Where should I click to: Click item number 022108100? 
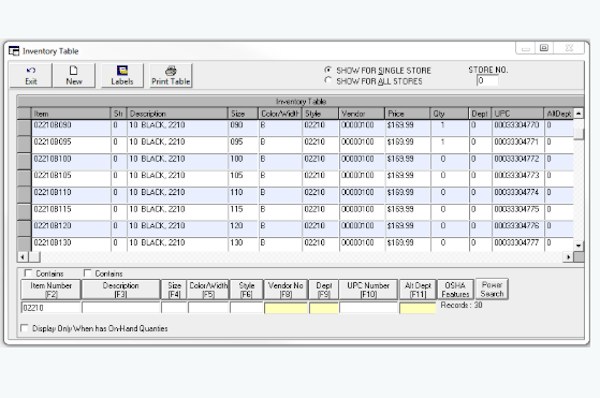(x=52, y=158)
